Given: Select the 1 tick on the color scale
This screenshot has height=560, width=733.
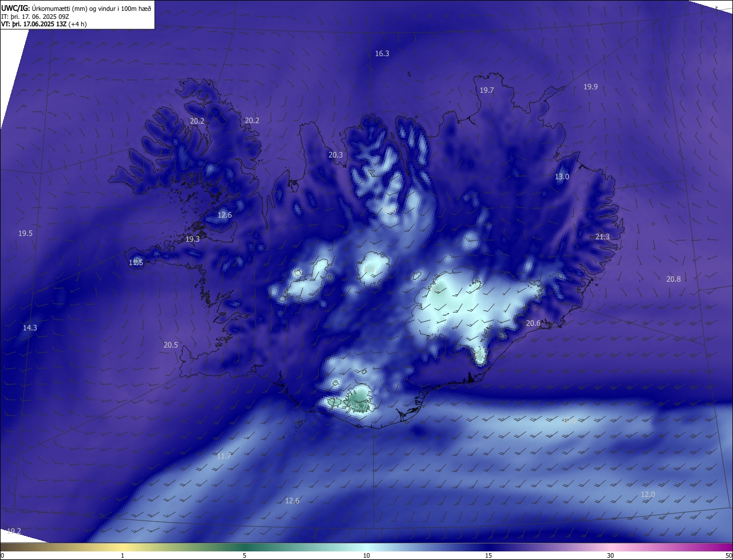Looking at the screenshot, I should [x=123, y=555].
